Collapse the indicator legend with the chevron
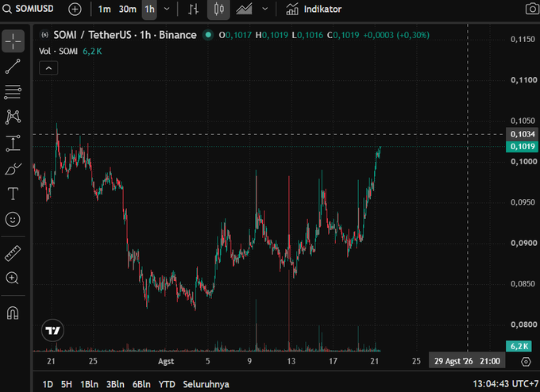 48,68
